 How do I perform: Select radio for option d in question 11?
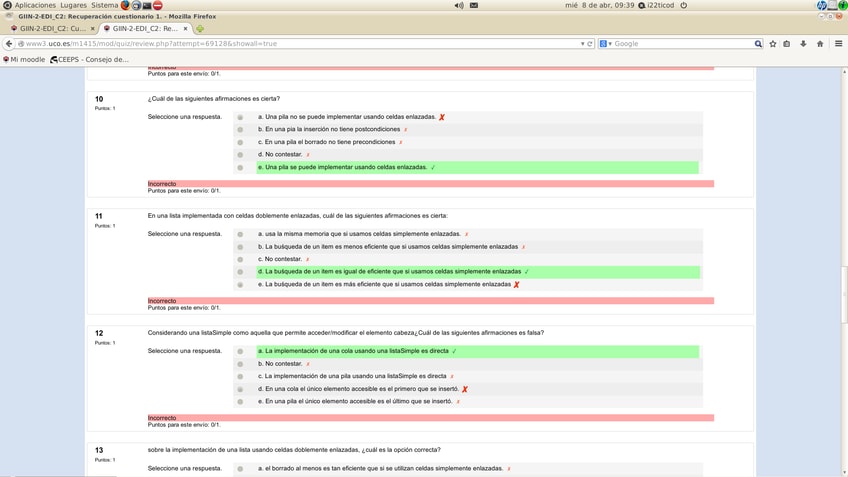(240, 272)
